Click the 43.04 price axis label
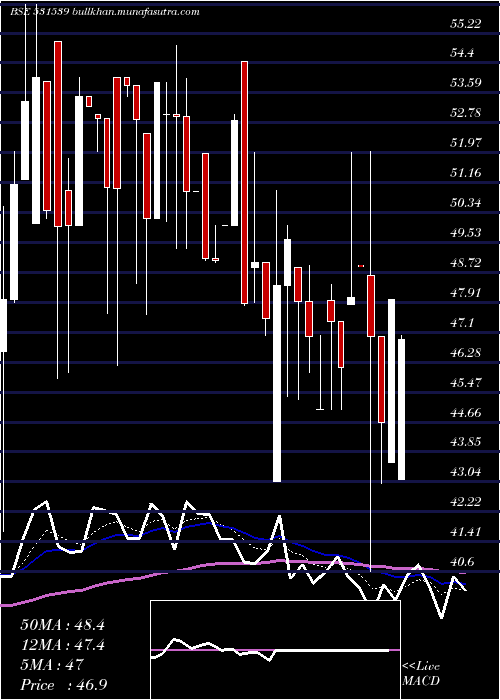Screen dimensions: 500x700 click(x=465, y=472)
